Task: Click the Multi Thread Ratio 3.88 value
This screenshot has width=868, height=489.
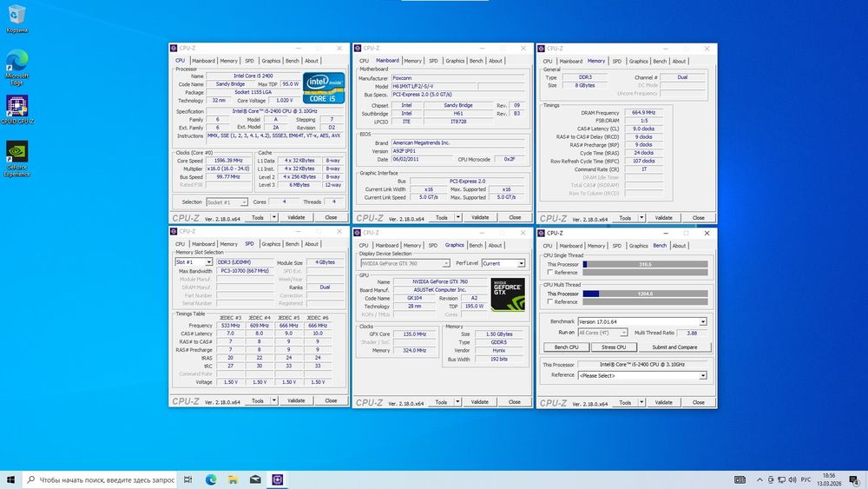Action: [692, 334]
